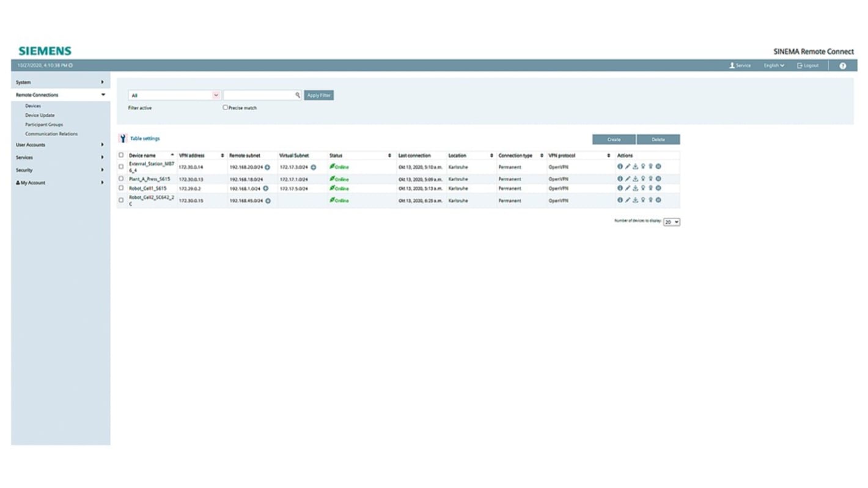The height and width of the screenshot is (488, 868).
Task: Expand the Services section
Action: pyautogui.click(x=61, y=157)
